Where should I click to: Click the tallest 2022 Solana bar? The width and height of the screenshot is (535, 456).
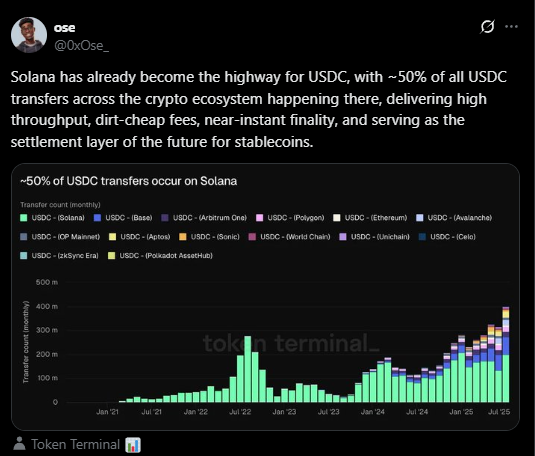[248, 369]
